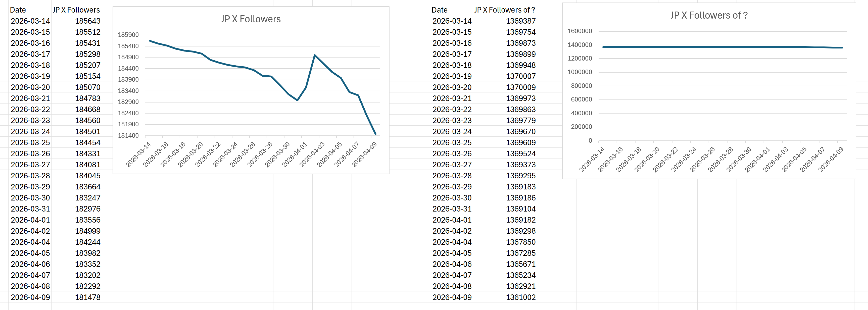The height and width of the screenshot is (310, 868).
Task: Click the 1600000 y-axis label in right chart
Action: coord(580,31)
